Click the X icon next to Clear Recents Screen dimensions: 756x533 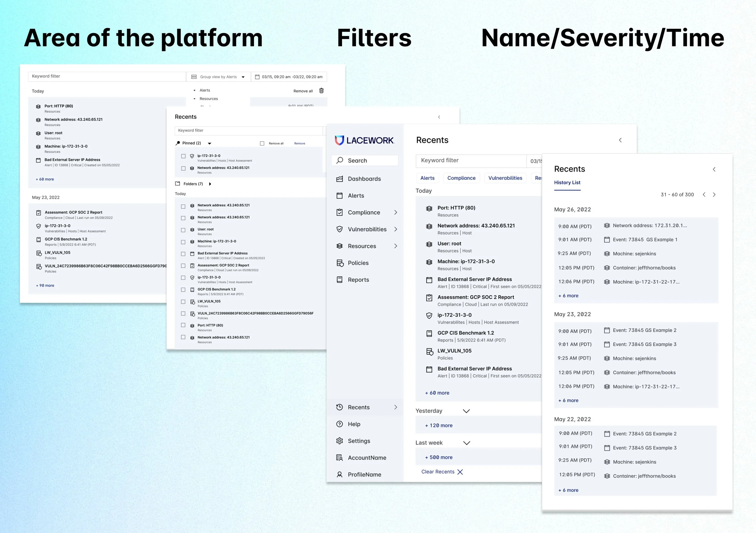[x=460, y=472]
